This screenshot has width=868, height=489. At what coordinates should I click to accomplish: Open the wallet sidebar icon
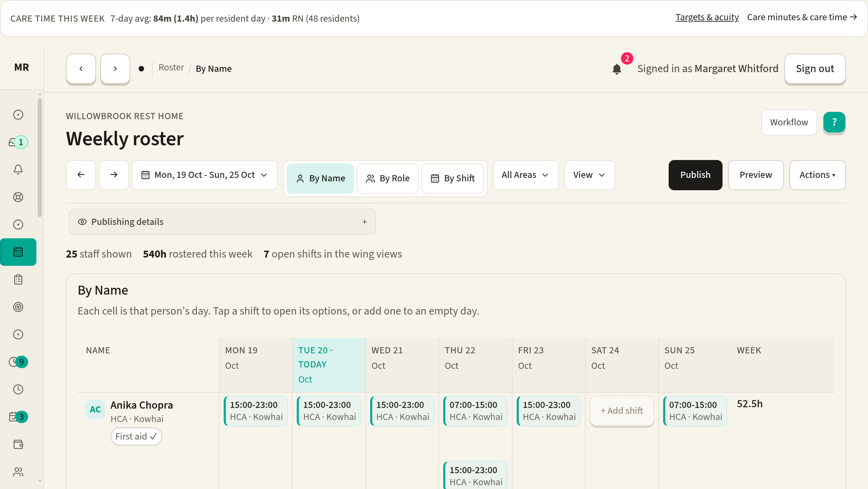18,444
